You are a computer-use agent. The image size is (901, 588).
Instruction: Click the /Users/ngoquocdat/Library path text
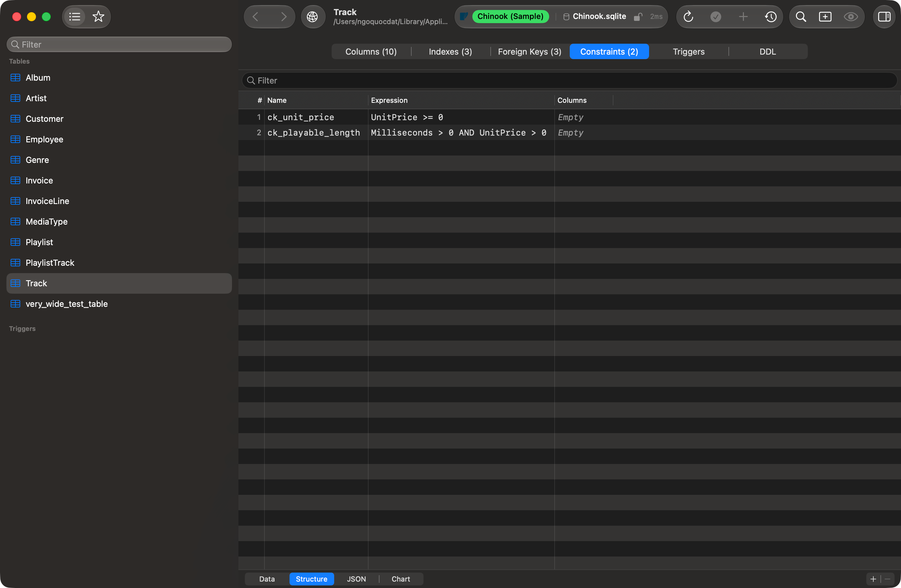[x=390, y=22]
